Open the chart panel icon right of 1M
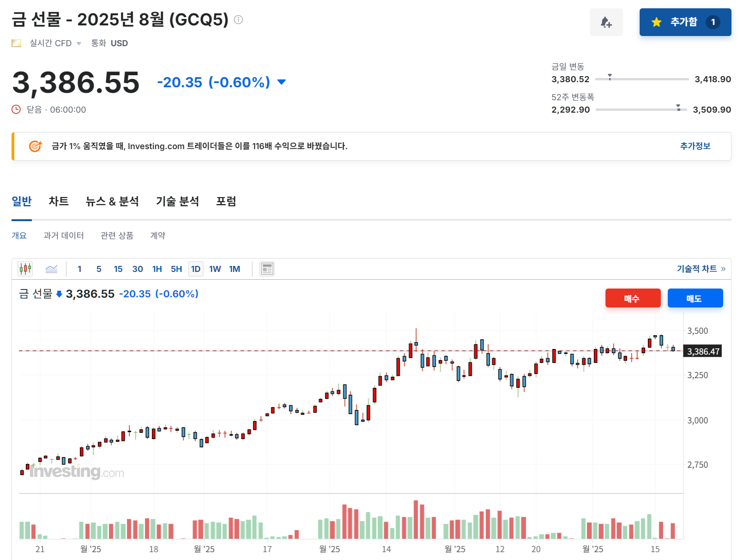Viewport: 743px width, 560px height. (x=266, y=269)
